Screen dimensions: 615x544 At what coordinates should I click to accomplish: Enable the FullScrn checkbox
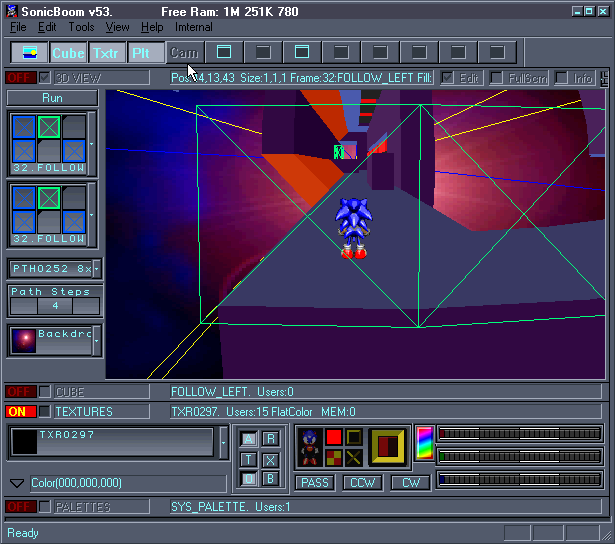(497, 77)
